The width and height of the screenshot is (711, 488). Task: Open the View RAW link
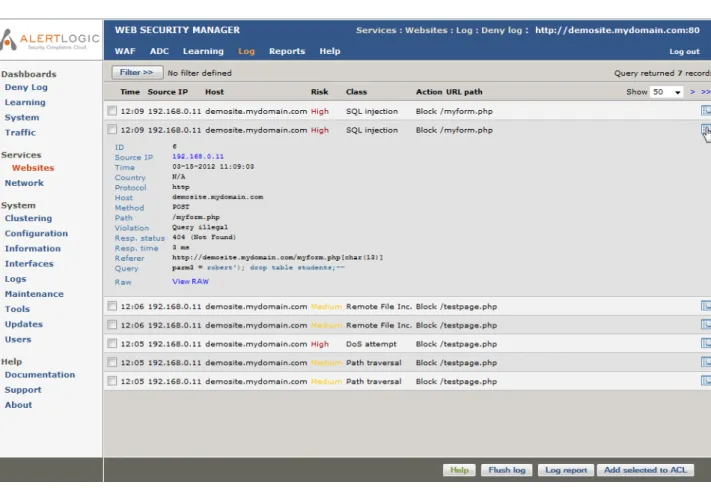(190, 281)
